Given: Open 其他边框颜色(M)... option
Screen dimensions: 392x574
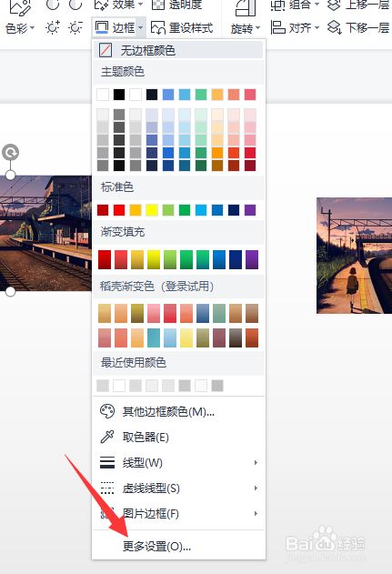Looking at the screenshot, I should point(178,412).
